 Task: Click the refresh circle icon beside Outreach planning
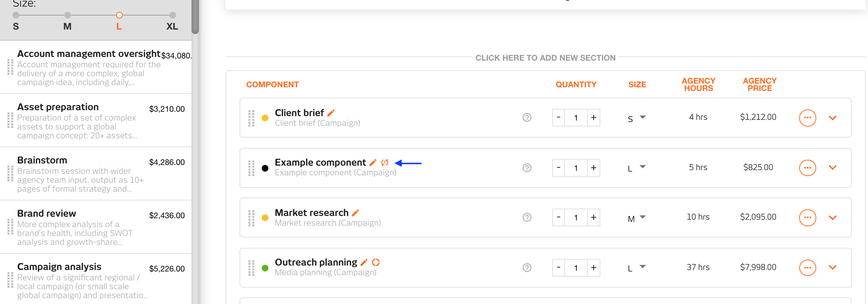tap(376, 262)
